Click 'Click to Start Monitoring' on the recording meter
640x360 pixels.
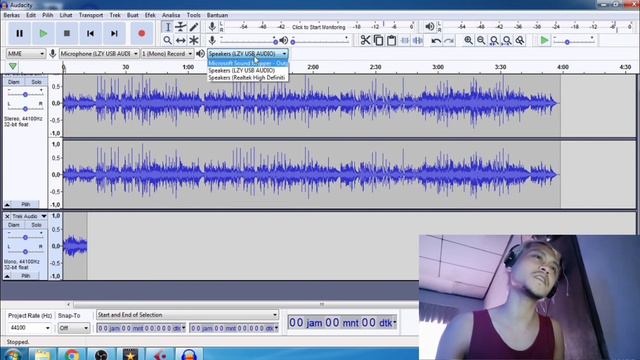pyautogui.click(x=318, y=27)
